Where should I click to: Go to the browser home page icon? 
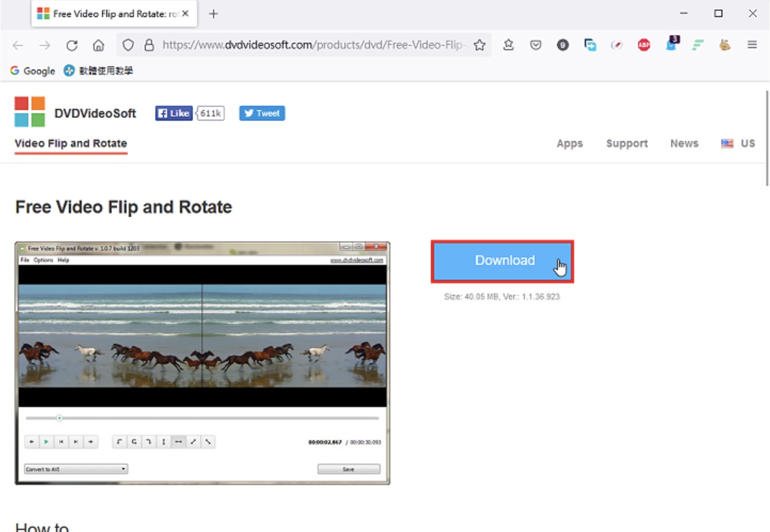pos(98,45)
